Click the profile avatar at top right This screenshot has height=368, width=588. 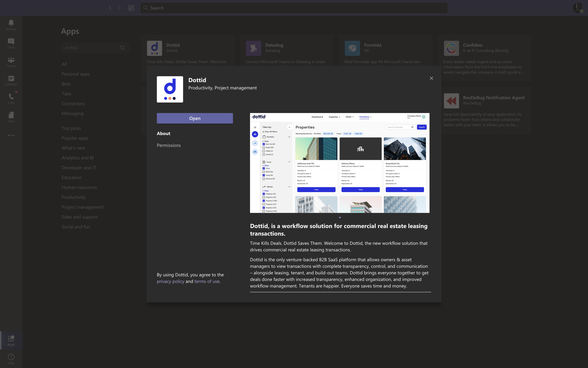pyautogui.click(x=578, y=8)
